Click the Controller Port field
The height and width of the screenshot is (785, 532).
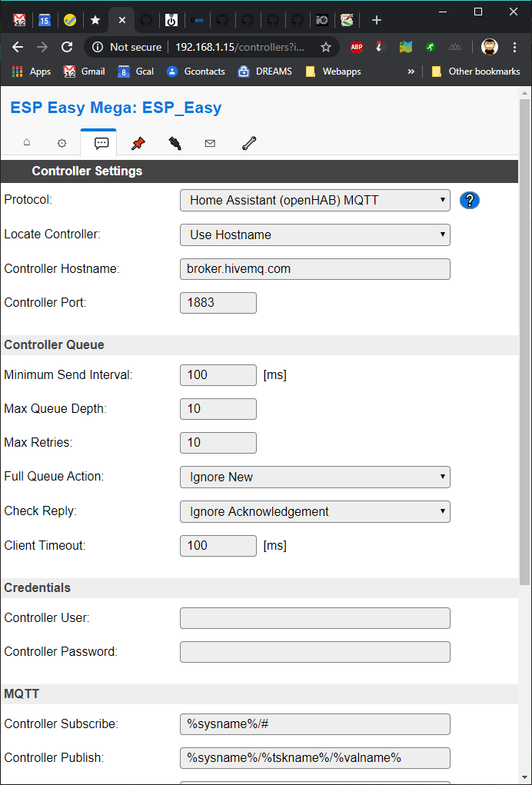pyautogui.click(x=218, y=303)
